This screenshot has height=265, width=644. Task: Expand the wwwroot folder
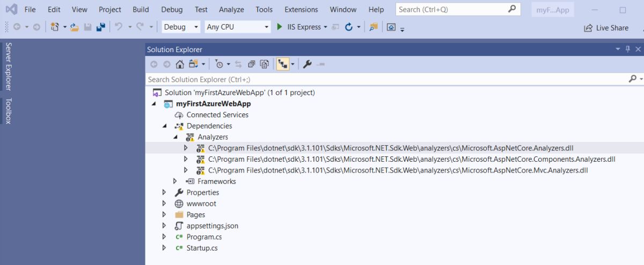pos(164,204)
